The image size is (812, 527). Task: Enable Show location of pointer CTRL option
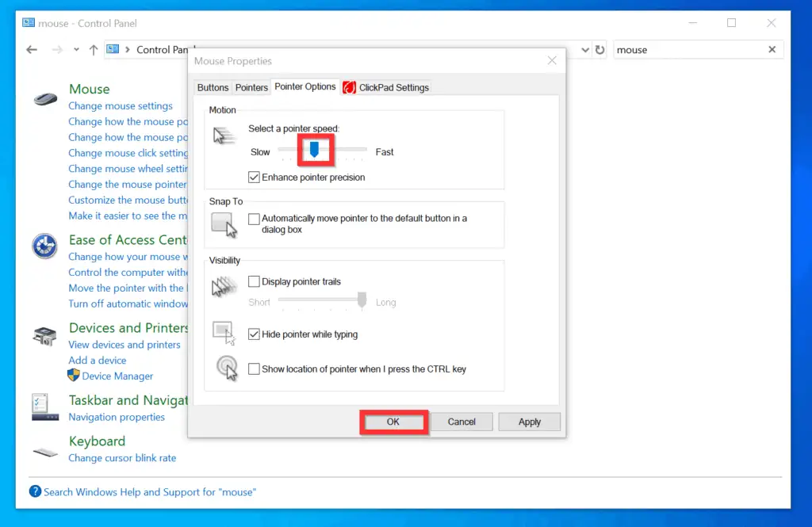[254, 369]
